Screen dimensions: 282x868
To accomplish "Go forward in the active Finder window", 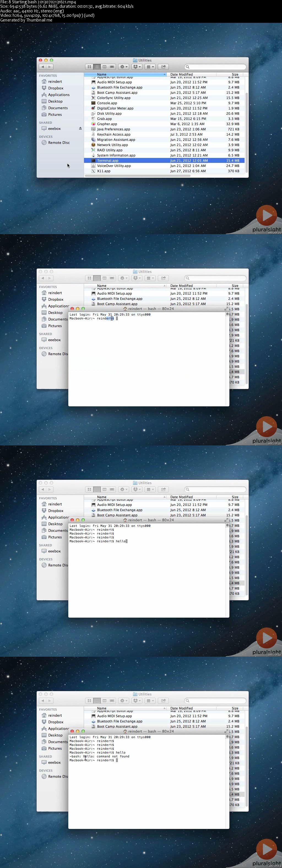I will (x=50, y=67).
